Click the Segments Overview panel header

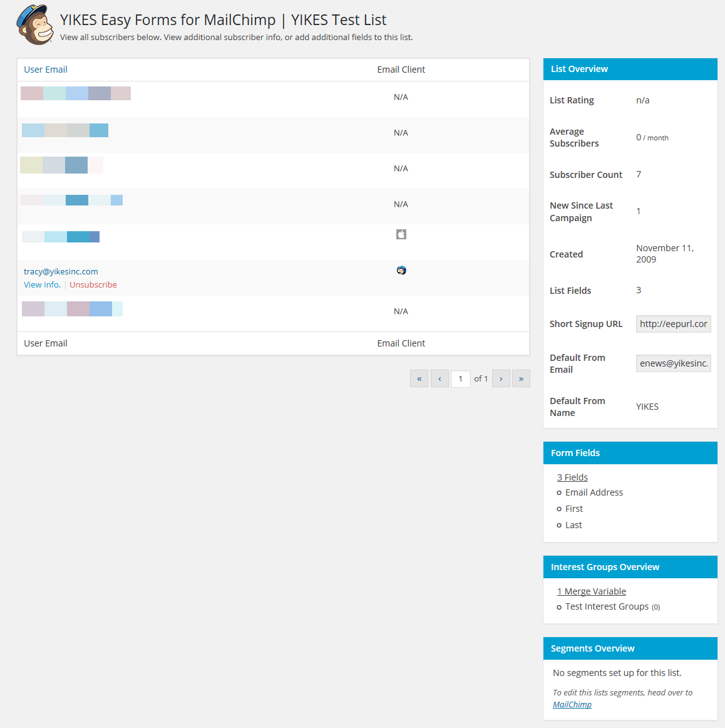tap(630, 648)
